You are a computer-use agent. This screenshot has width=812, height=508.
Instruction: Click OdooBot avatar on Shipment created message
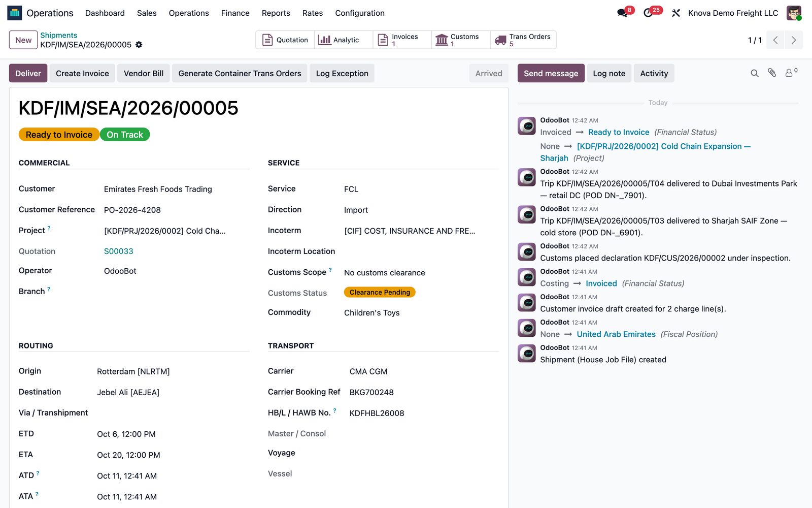click(x=526, y=354)
